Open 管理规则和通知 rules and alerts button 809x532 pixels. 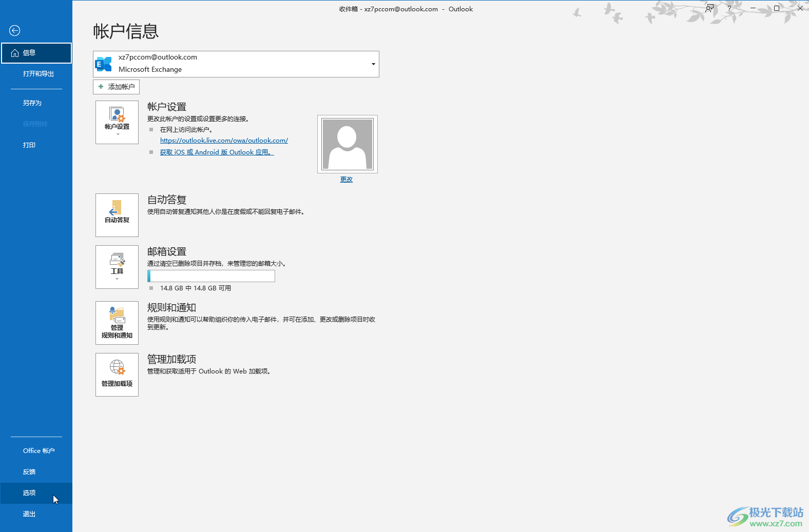[117, 323]
